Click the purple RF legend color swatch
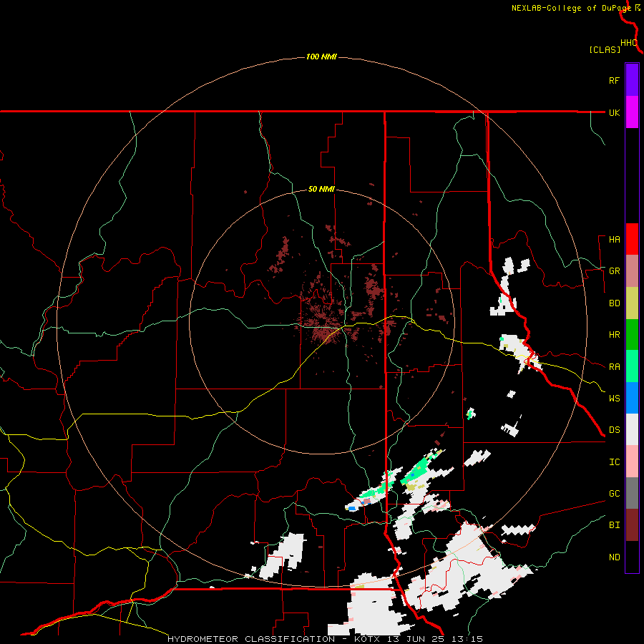The image size is (644, 644). tap(632, 80)
